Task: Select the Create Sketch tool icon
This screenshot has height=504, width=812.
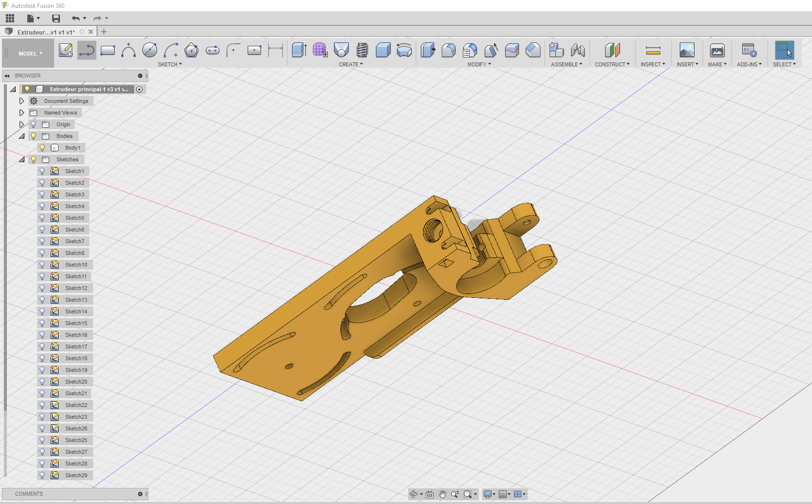Action: [x=66, y=50]
